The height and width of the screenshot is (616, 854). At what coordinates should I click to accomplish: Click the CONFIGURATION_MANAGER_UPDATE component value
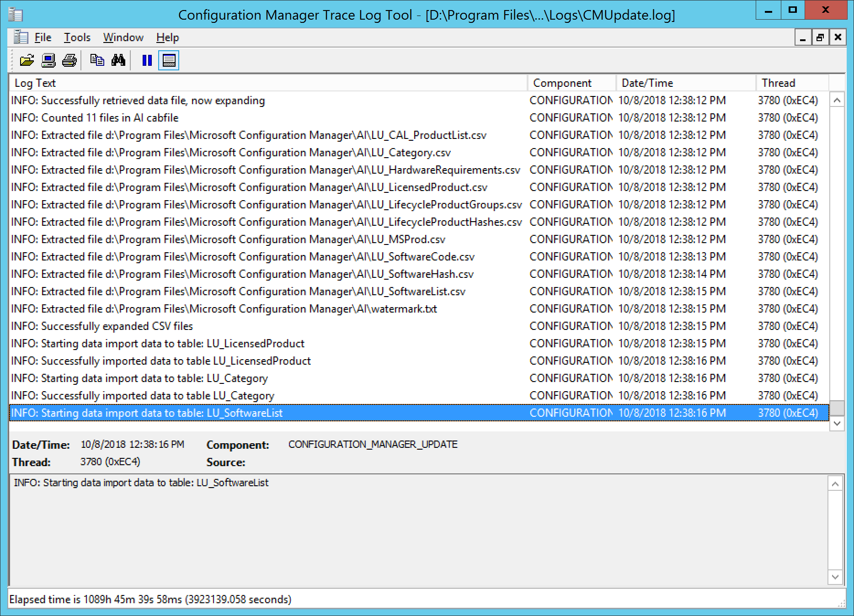(373, 444)
